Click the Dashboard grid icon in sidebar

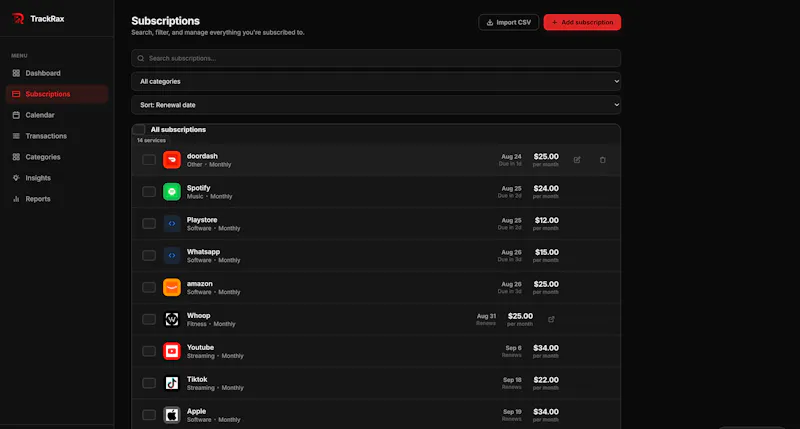click(x=16, y=73)
